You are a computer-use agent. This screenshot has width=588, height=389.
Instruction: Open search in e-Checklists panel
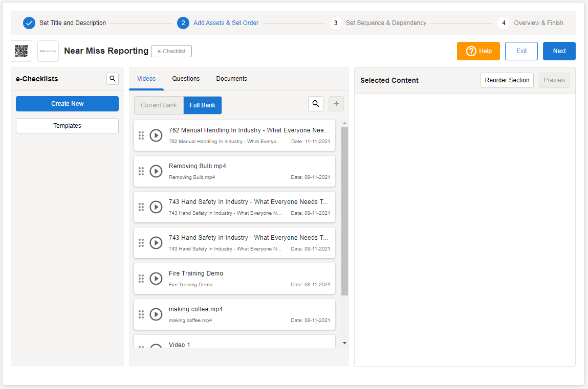(113, 79)
